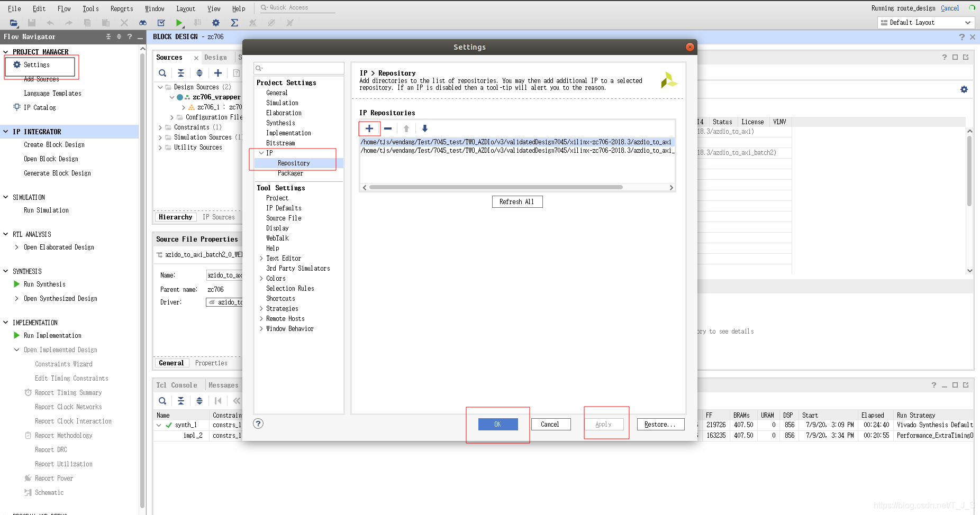Open the Flow menu
The width and height of the screenshot is (980, 515).
point(64,8)
